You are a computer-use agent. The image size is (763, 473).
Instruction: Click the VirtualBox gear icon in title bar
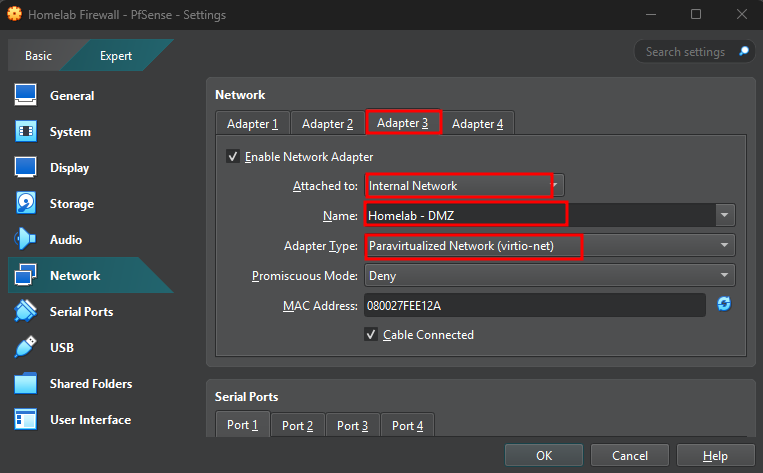click(x=14, y=14)
